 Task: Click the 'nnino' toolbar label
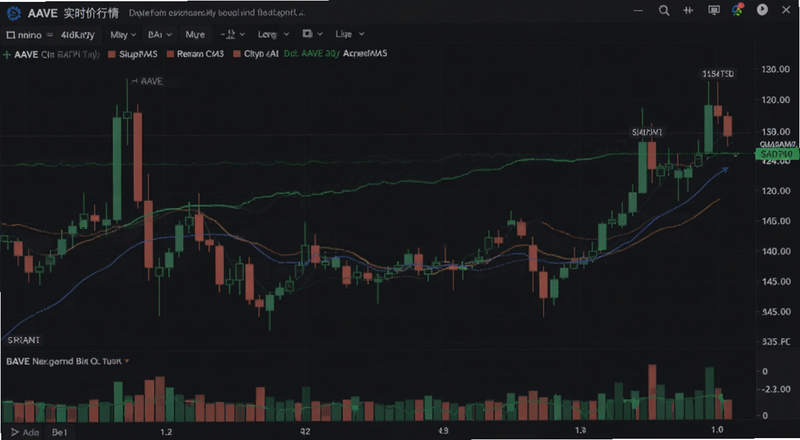coord(31,35)
